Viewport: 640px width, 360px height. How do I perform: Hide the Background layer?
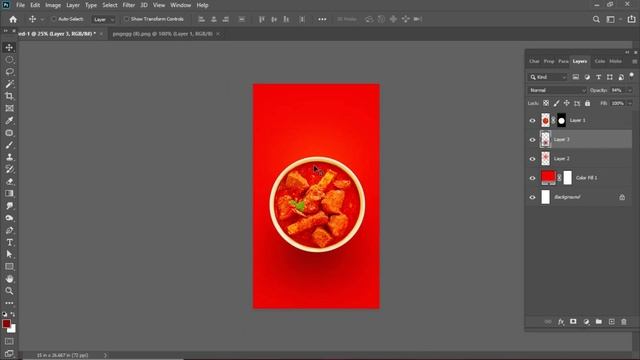pos(532,197)
